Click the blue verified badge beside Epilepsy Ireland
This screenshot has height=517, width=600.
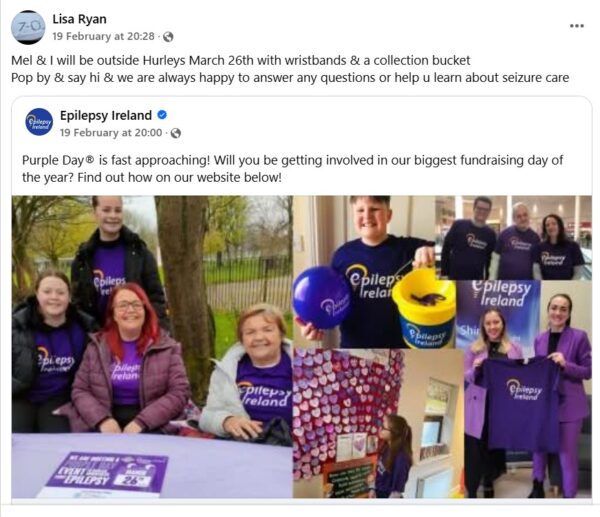162,115
